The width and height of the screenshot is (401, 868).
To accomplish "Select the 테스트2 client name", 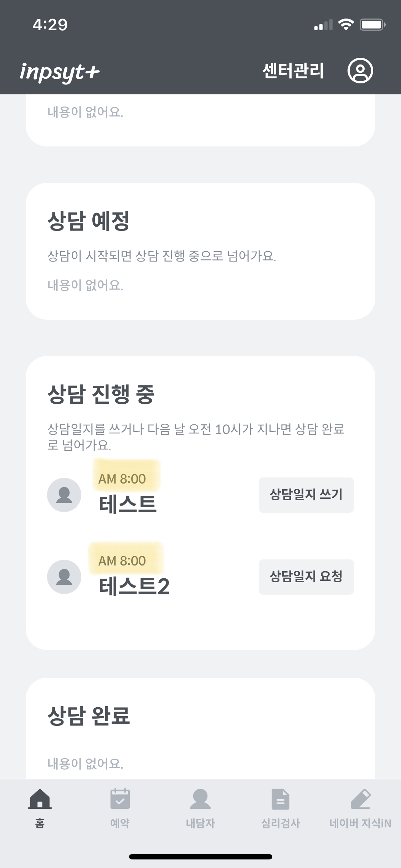I will coord(134,586).
